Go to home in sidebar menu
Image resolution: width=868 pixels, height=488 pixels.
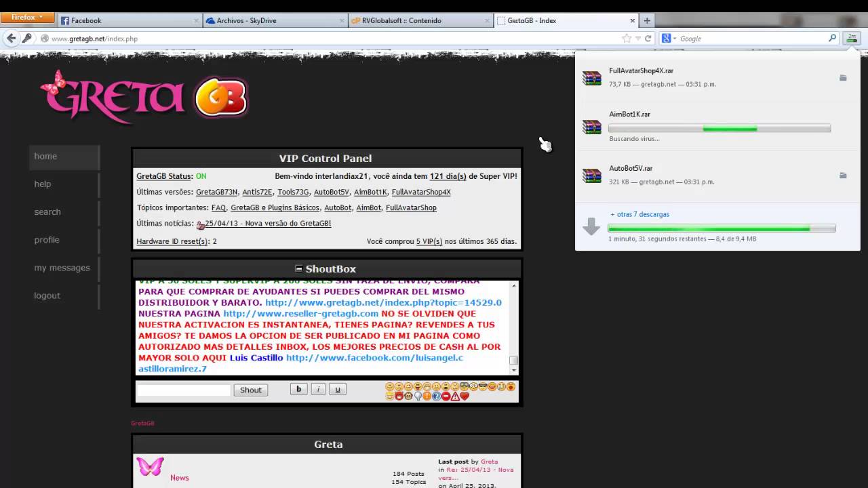64,157
